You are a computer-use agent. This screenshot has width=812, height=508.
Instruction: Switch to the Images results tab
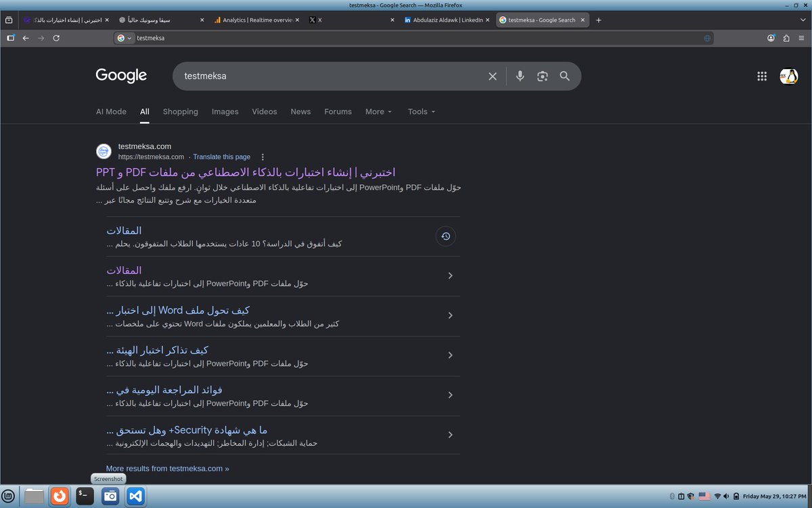click(225, 112)
